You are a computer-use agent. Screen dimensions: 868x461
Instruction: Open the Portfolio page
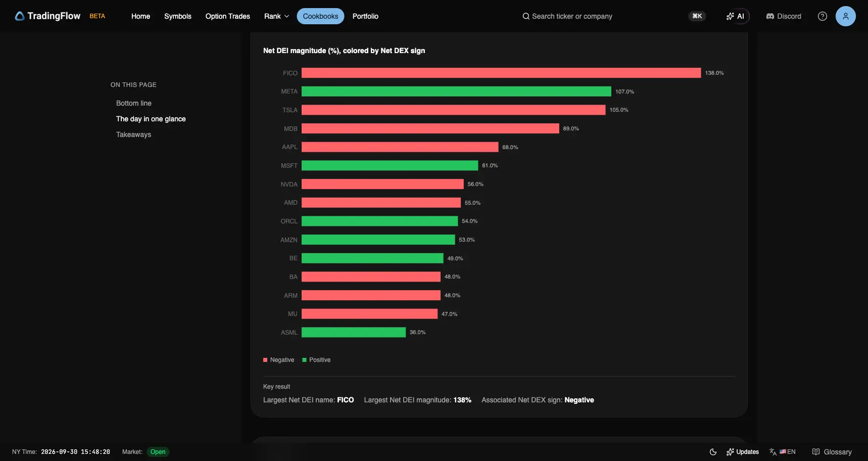tap(365, 16)
